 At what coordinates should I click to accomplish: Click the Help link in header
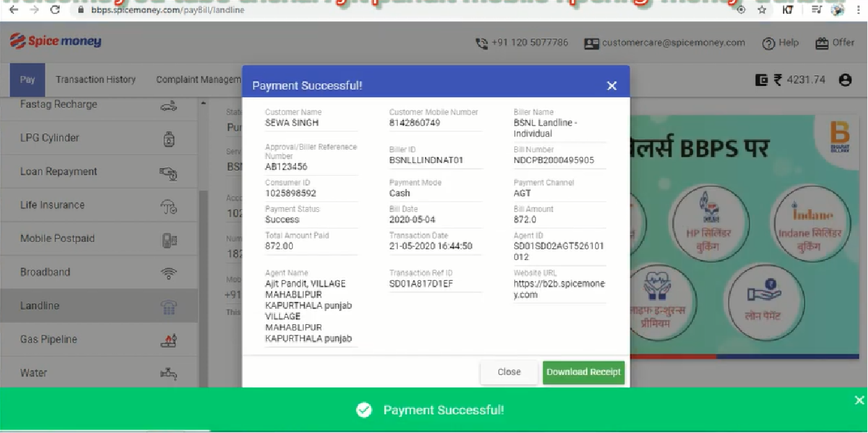tap(789, 43)
